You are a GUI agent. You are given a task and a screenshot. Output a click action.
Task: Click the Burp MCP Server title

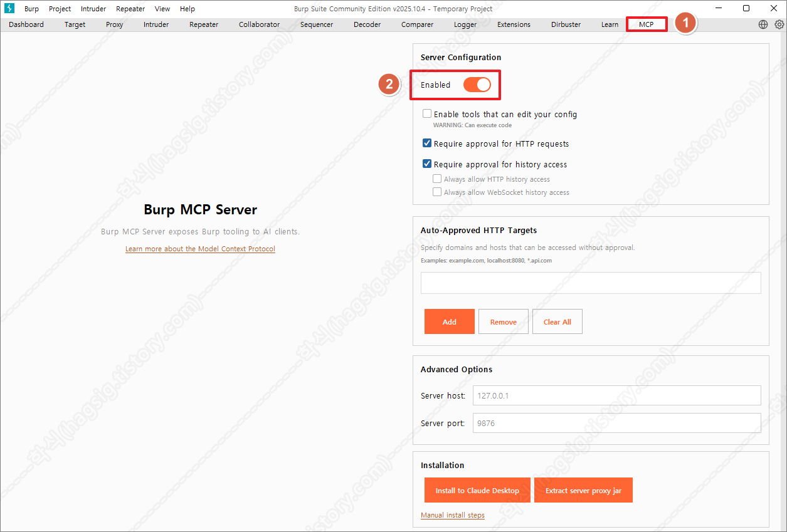tap(201, 209)
